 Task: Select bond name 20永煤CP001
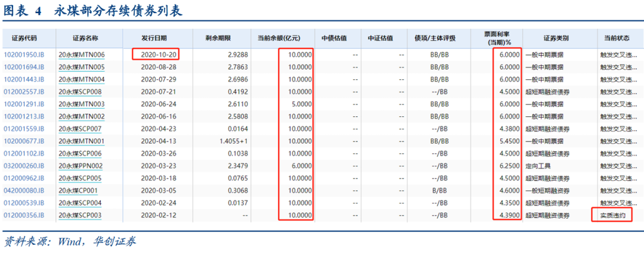click(x=79, y=191)
